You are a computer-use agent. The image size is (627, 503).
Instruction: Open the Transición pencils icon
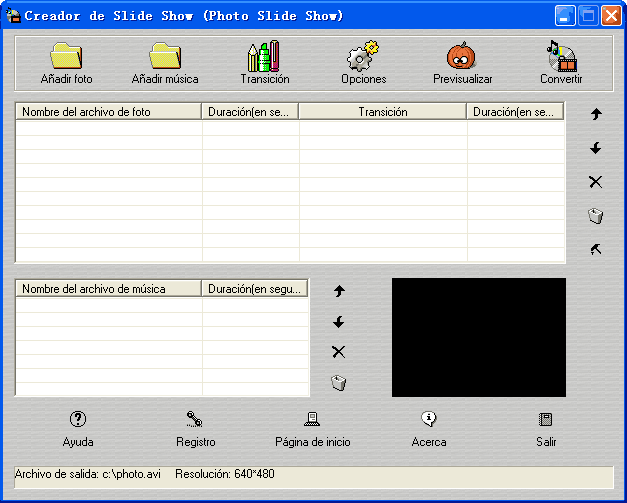pyautogui.click(x=264, y=56)
